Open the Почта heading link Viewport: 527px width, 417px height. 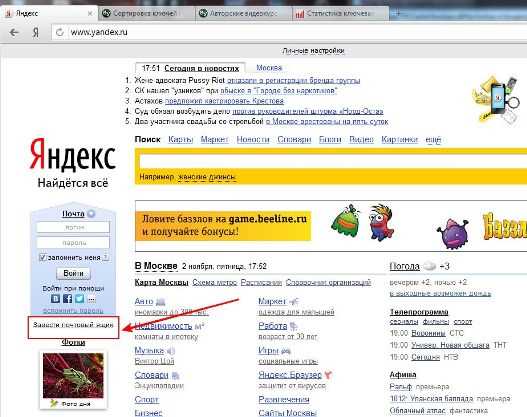[x=73, y=213]
